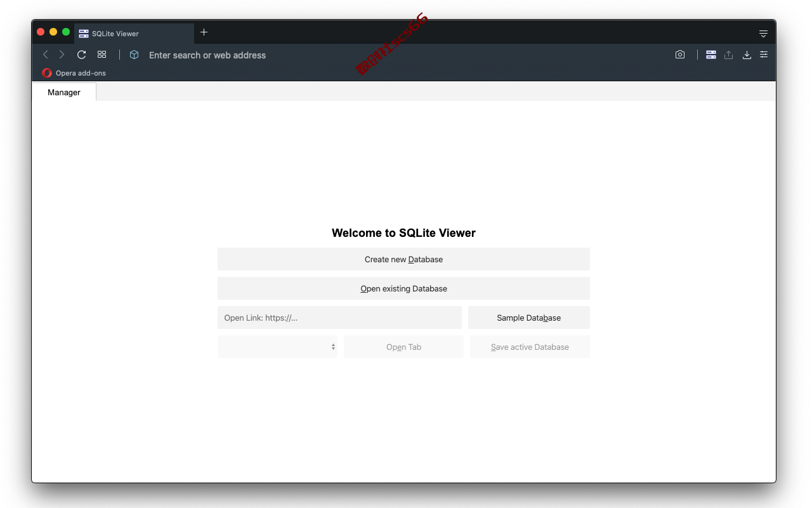Select the SQLite Viewer browser tab

134,34
